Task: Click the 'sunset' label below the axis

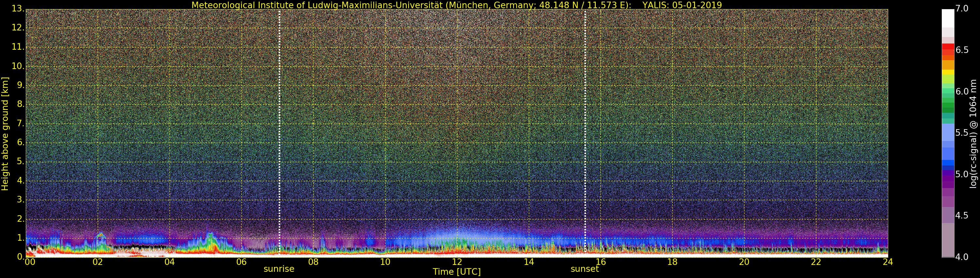Action: click(x=584, y=269)
